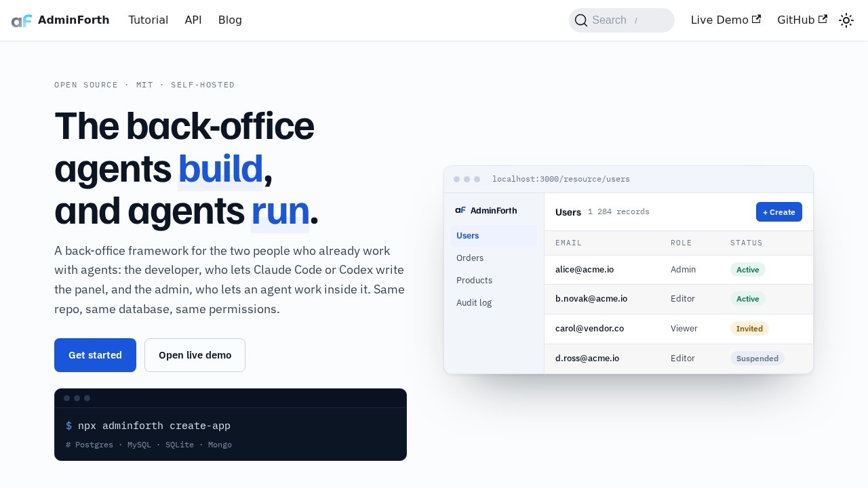
Task: Click the 1 284 records count
Action: click(618, 212)
